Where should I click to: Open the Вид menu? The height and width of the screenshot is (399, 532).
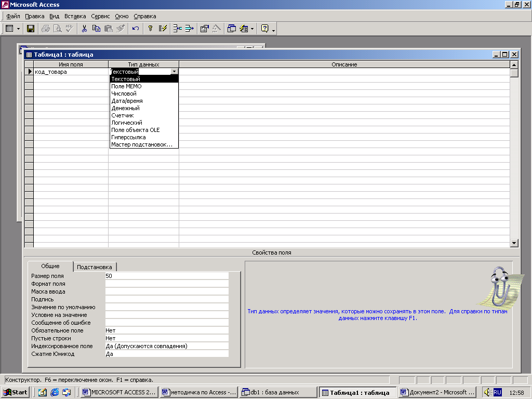[54, 16]
